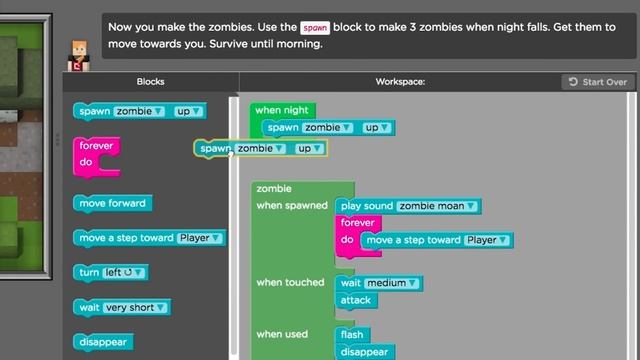Open left dropdown in turn block
The height and width of the screenshot is (360, 640).
click(123, 273)
